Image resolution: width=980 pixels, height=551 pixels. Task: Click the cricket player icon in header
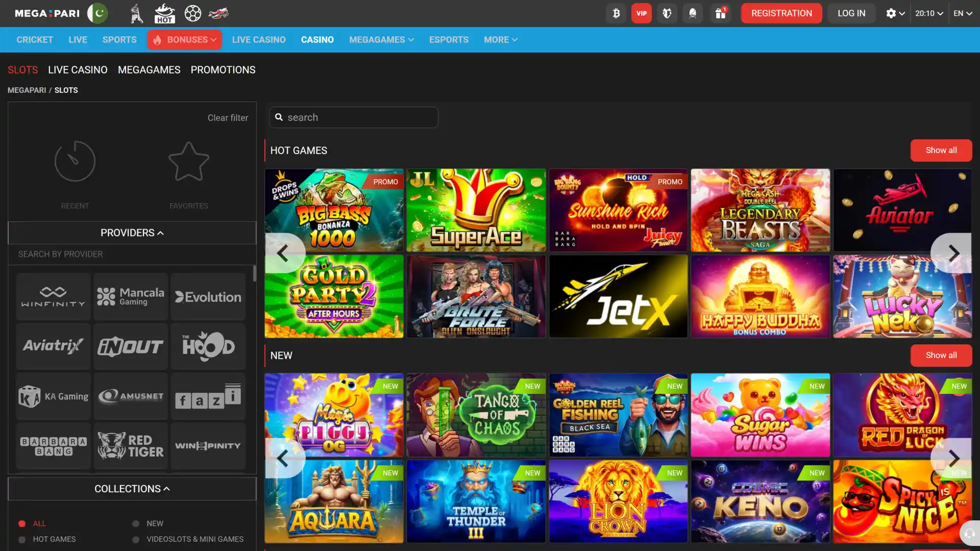coord(136,13)
